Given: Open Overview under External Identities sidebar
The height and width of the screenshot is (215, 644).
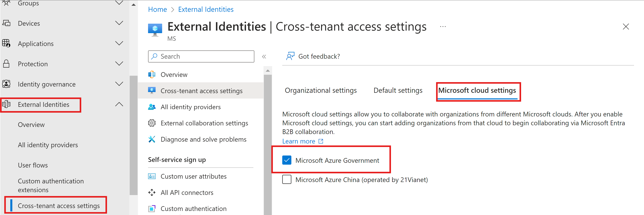Looking at the screenshot, I should coord(31,125).
